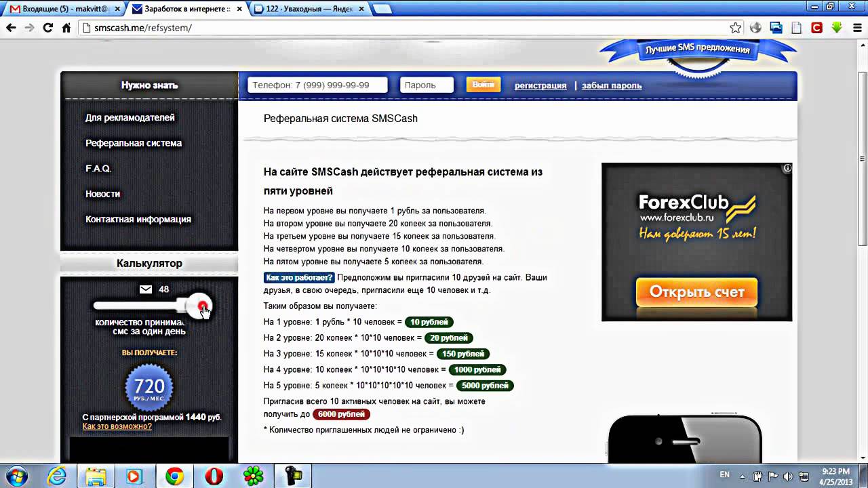Click the 1000 рублей green badge

pyautogui.click(x=477, y=370)
